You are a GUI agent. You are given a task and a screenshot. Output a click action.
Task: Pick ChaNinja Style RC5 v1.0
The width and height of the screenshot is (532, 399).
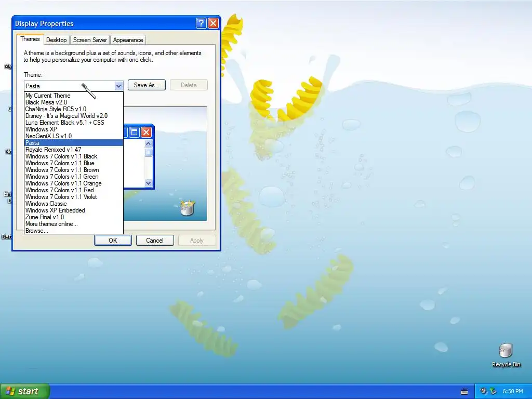(74, 109)
